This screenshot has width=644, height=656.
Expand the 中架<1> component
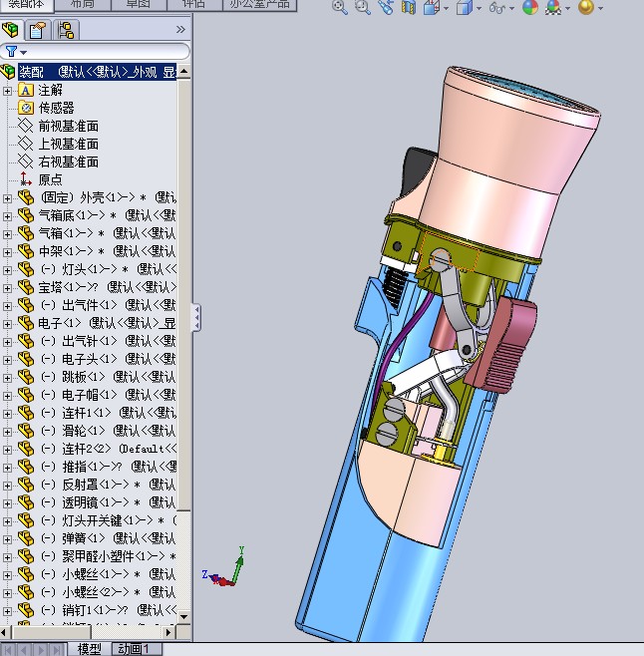[x=7, y=252]
